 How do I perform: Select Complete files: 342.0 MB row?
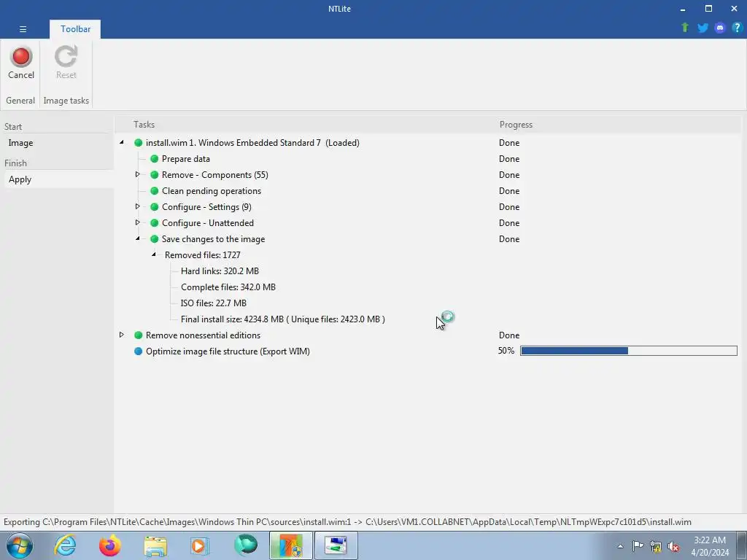click(228, 287)
